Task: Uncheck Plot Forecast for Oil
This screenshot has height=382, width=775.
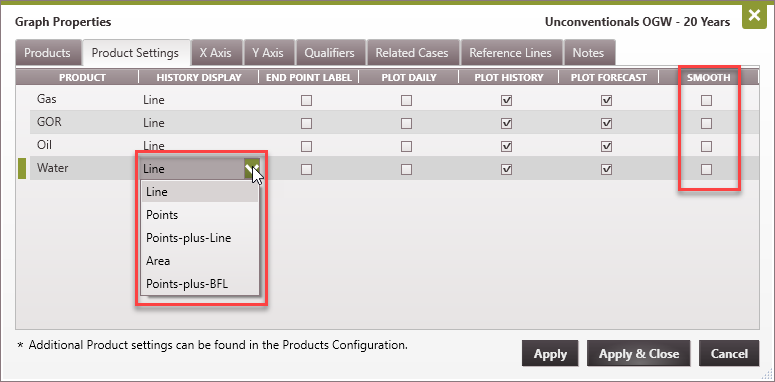Action: pyautogui.click(x=607, y=146)
